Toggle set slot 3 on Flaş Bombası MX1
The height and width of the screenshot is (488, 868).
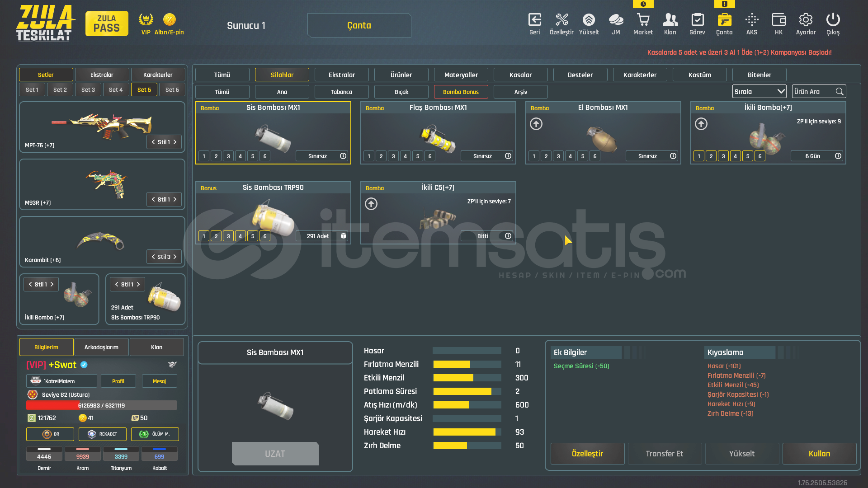(393, 156)
